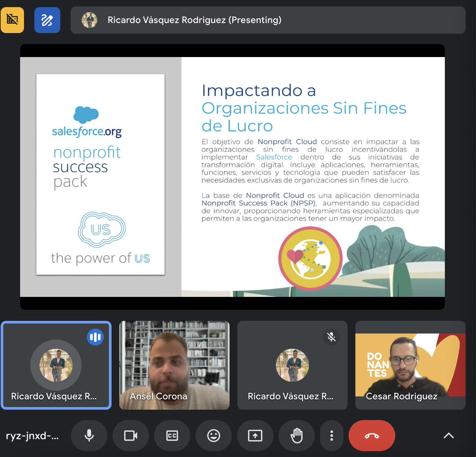Click the shared presentation slide

(232, 177)
